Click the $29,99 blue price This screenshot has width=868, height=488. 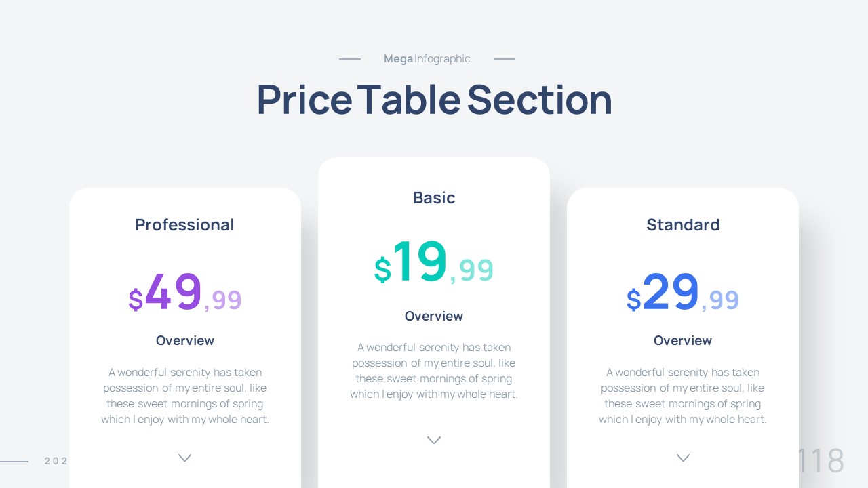click(682, 293)
